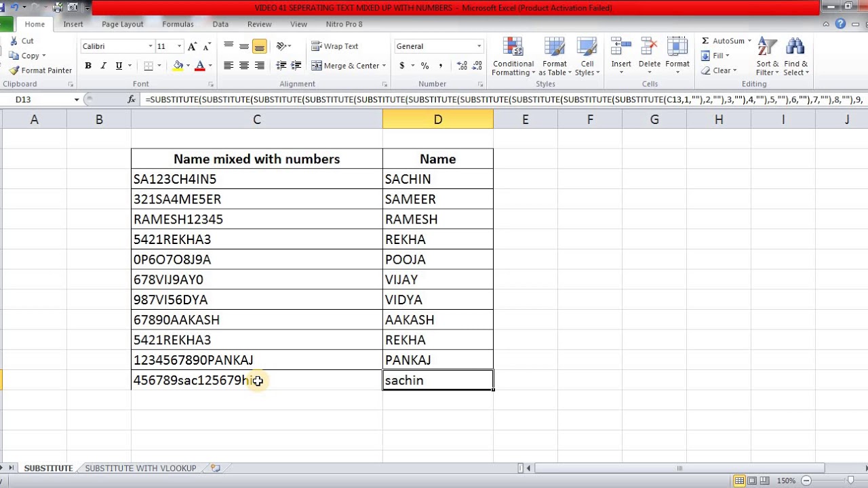Click the formula bar input
Image resolution: width=868 pixels, height=488 pixels.
point(502,99)
